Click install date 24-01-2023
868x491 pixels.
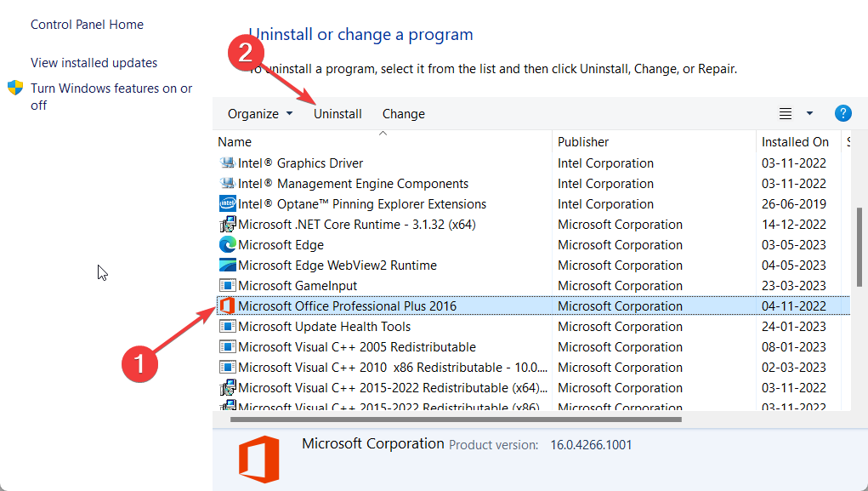pos(794,327)
